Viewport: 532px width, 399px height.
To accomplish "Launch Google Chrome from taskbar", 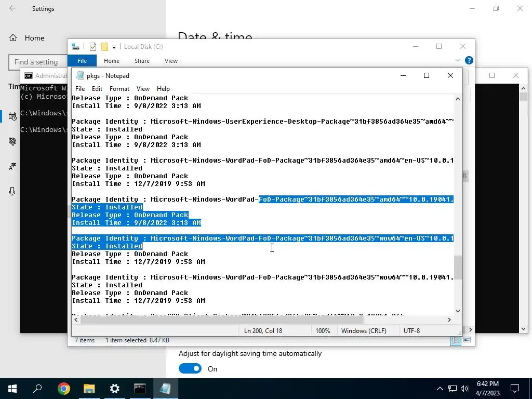I will [63, 389].
